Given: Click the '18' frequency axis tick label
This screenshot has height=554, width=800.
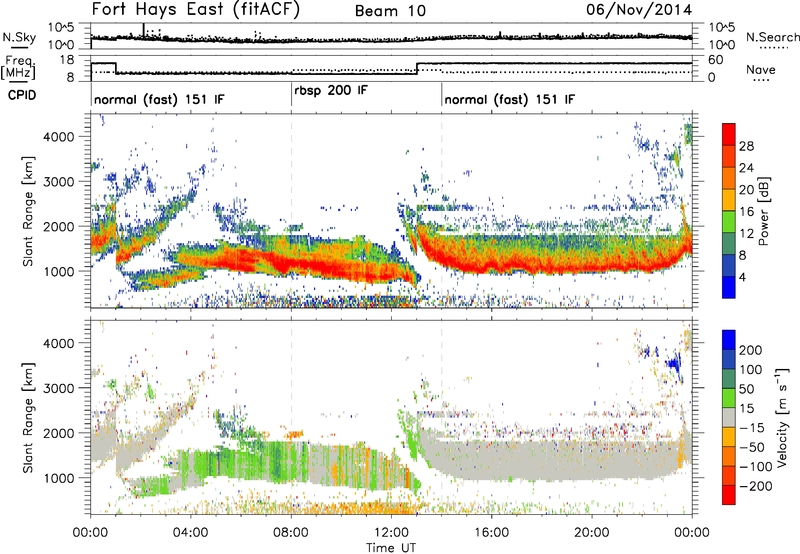Looking at the screenshot, I should coord(67,60).
